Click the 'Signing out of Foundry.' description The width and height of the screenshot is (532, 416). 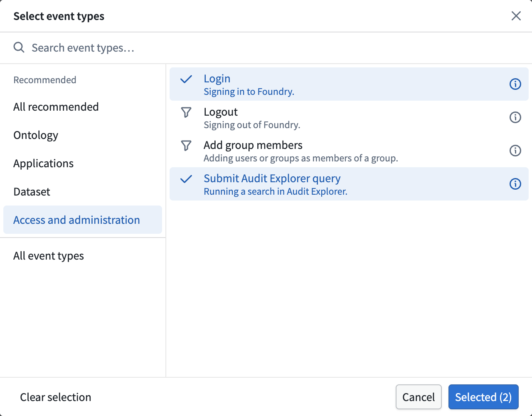(x=252, y=125)
